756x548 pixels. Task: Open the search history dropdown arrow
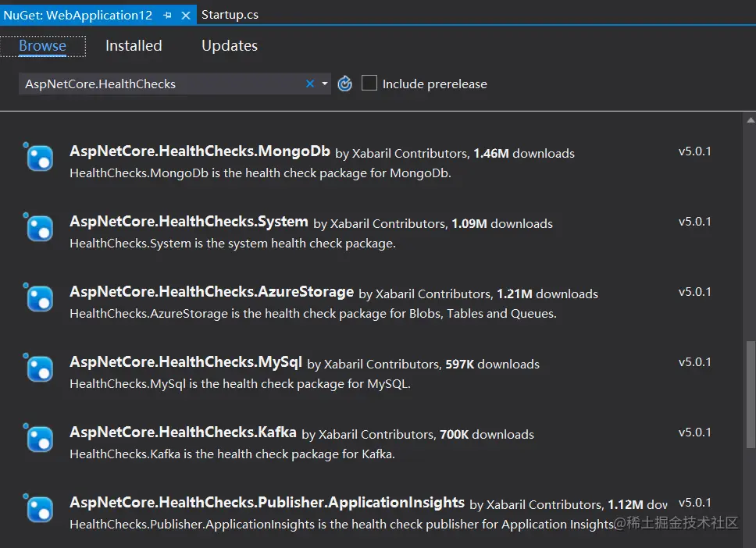tap(325, 84)
